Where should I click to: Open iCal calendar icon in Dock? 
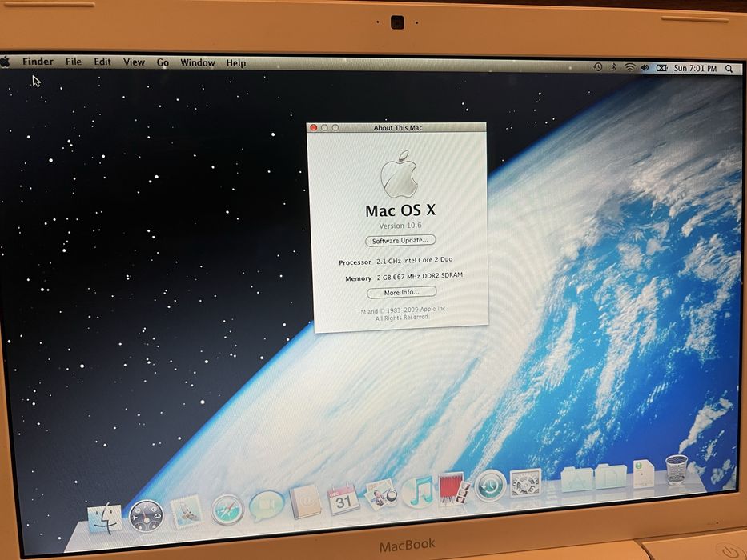[x=343, y=499]
